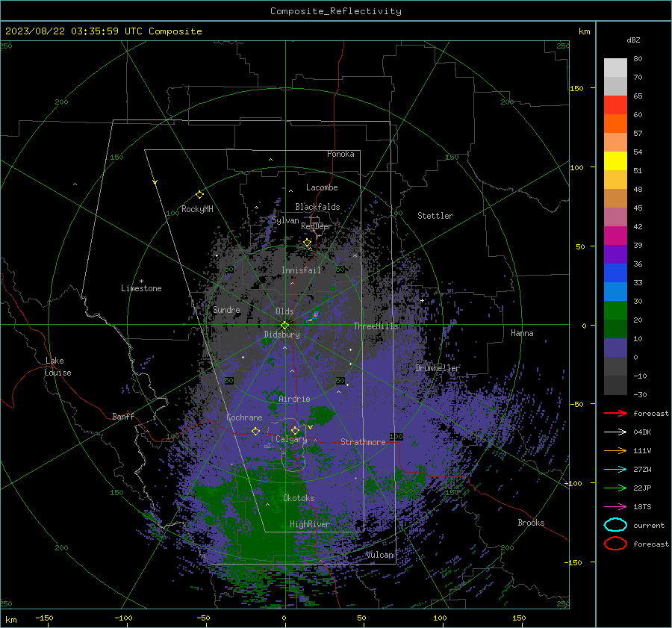Click the Blackfalds town label
The height and width of the screenshot is (628, 672).
pos(317,207)
